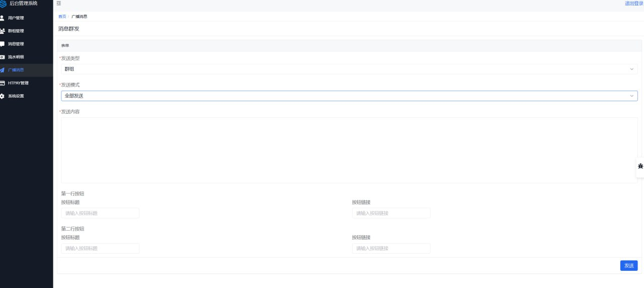This screenshot has width=644, height=288.
Task: Click the 后台管理系统 logo icon
Action: click(x=3, y=4)
